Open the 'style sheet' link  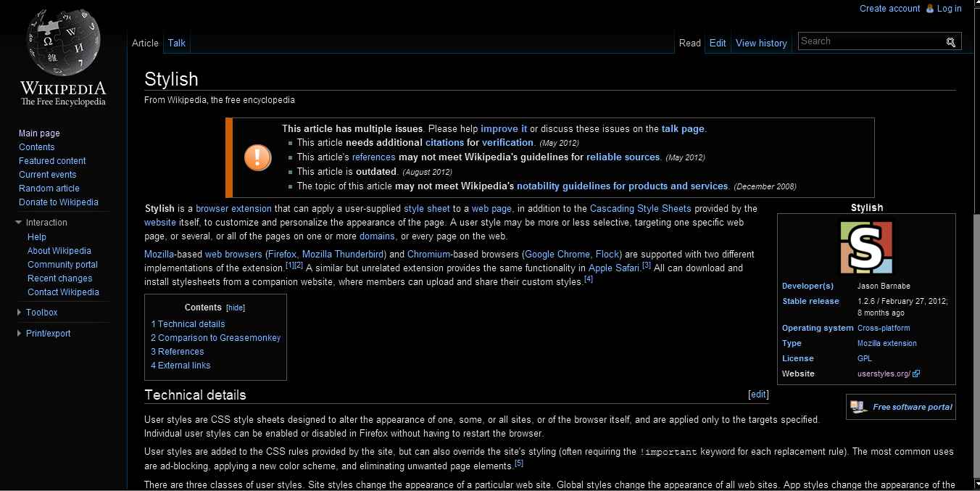tap(427, 209)
